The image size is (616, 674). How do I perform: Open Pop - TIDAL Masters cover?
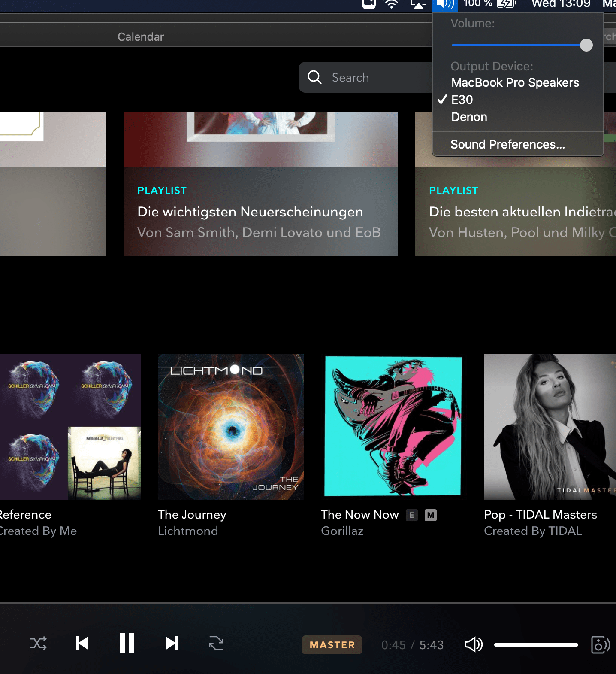(x=550, y=427)
